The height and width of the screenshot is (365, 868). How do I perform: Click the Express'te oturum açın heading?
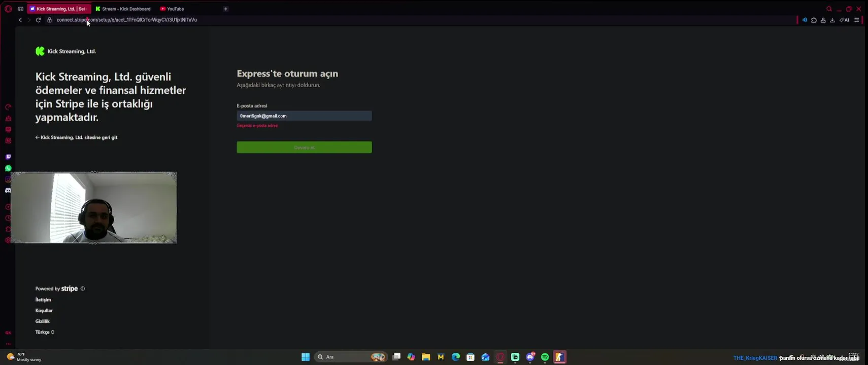287,74
